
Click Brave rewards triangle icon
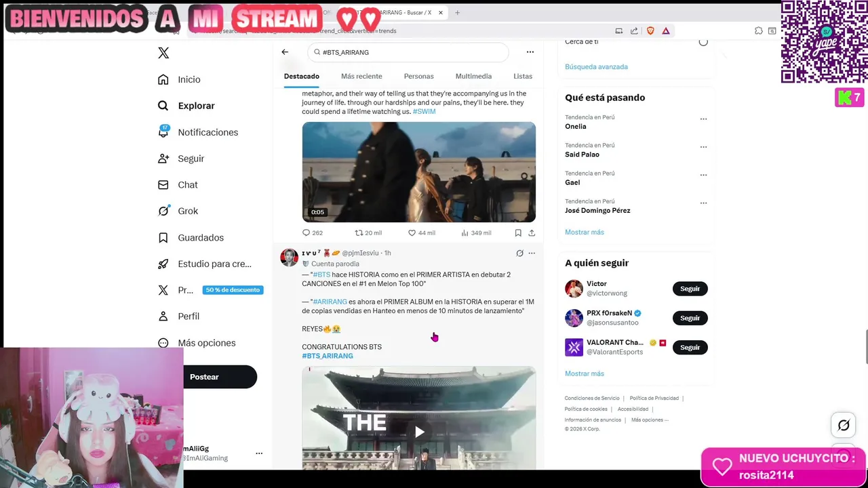pyautogui.click(x=666, y=30)
